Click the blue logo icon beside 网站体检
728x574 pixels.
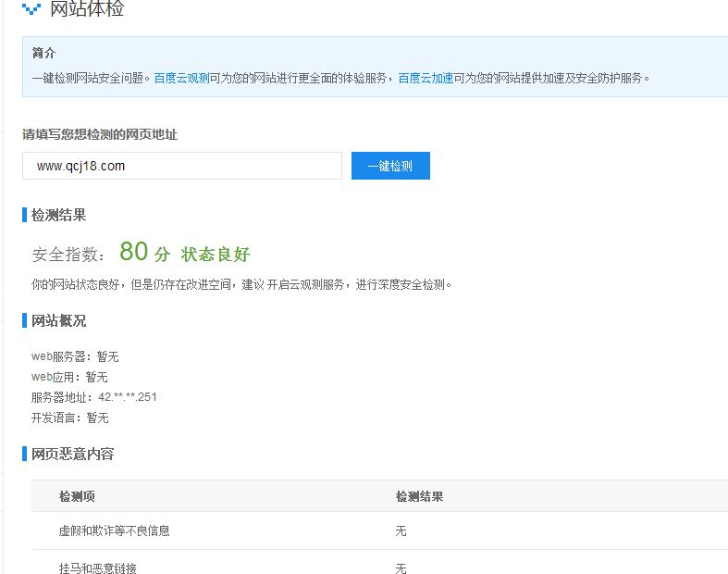[x=31, y=10]
